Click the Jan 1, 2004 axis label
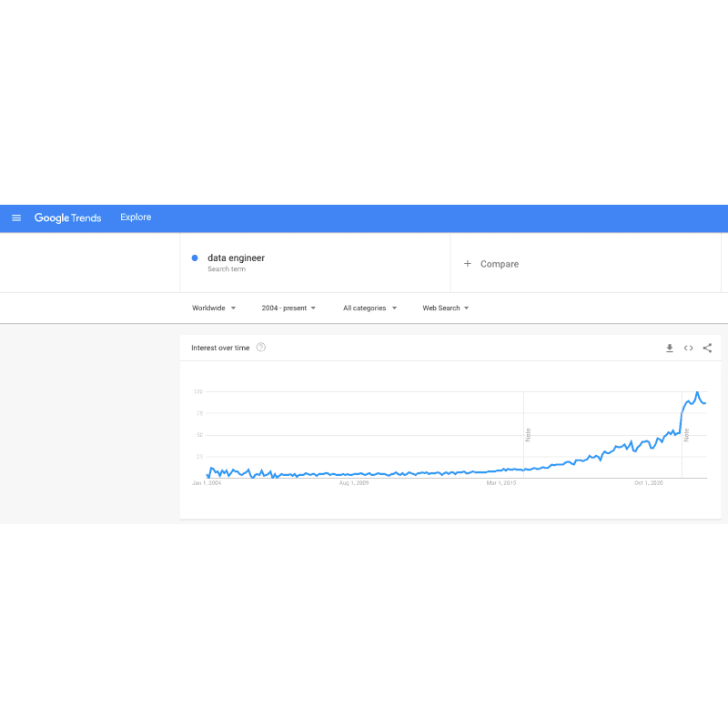728x728 pixels. pyautogui.click(x=208, y=483)
